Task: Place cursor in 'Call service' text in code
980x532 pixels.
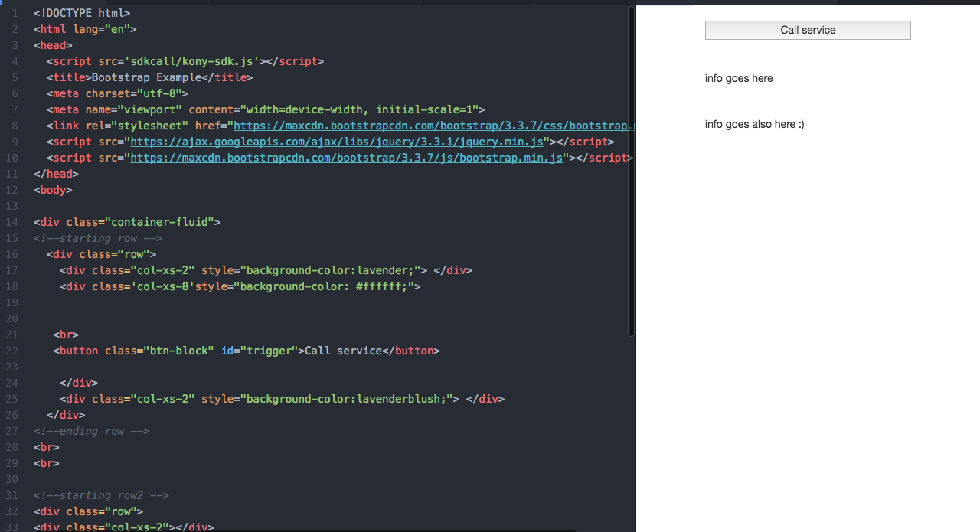Action: click(x=343, y=351)
